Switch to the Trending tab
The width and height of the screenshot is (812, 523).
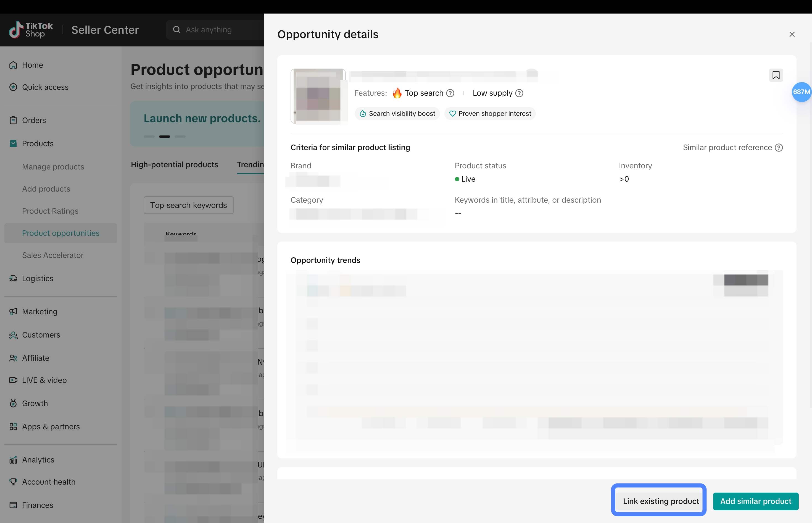(251, 164)
